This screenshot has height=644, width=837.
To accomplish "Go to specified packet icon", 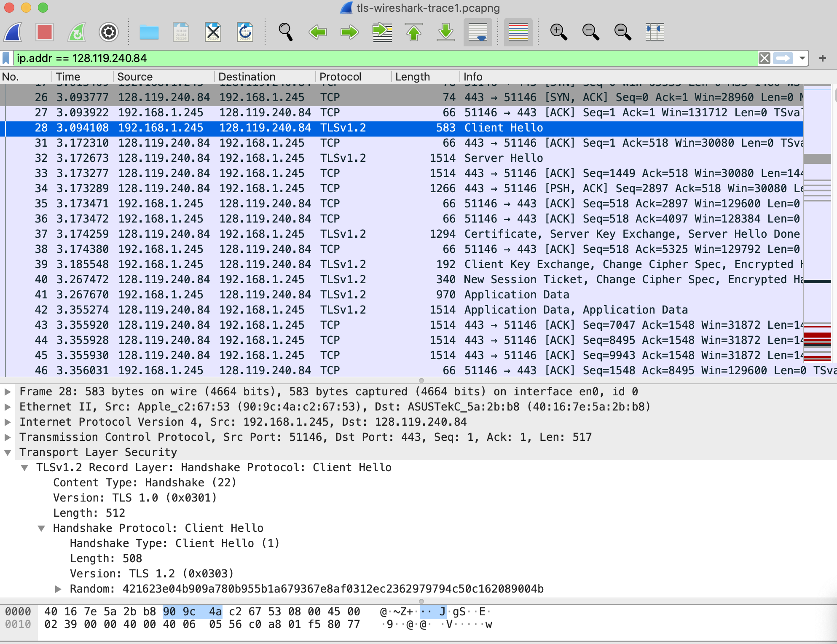I will click(x=382, y=32).
